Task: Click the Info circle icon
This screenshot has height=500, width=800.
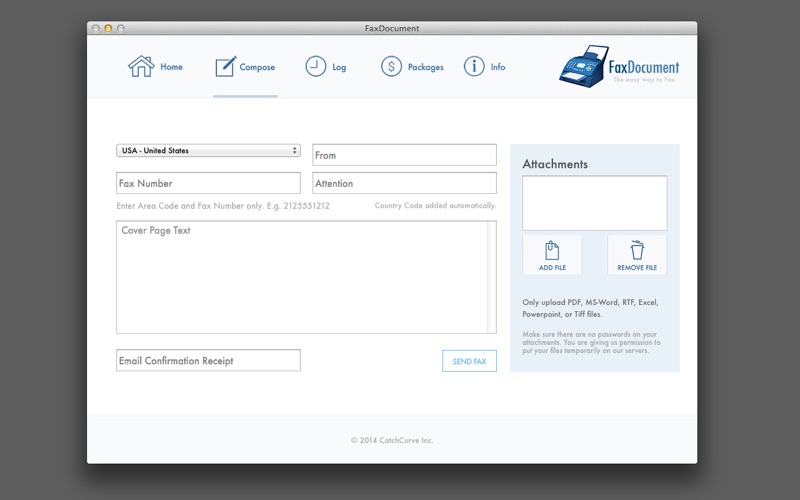Action: (474, 66)
